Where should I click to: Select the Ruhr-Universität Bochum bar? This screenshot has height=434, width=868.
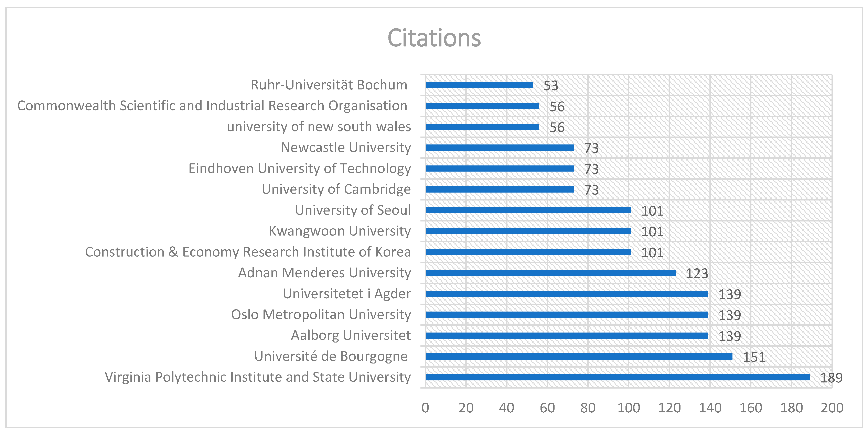pyautogui.click(x=479, y=85)
